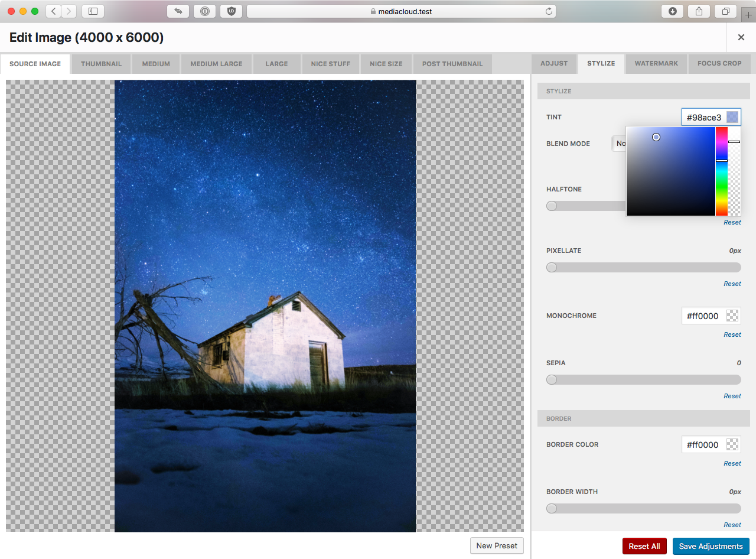Click the Safari share icon

[x=699, y=11]
